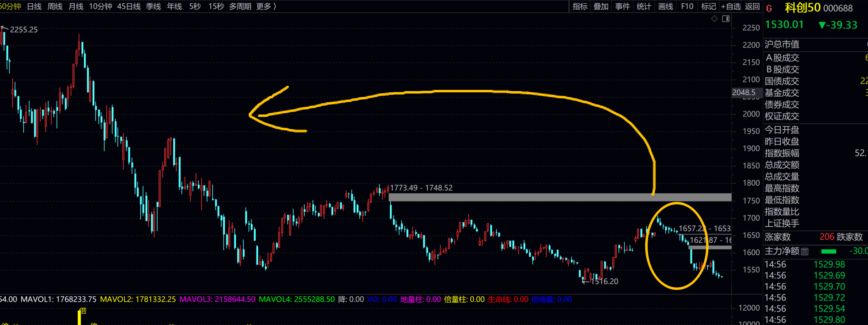
Task: Open the 事件 toolbar item
Action: tap(622, 7)
